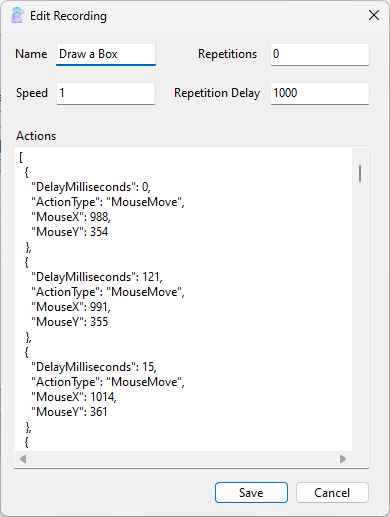The width and height of the screenshot is (390, 517).
Task: Save the recording changes
Action: [x=251, y=492]
